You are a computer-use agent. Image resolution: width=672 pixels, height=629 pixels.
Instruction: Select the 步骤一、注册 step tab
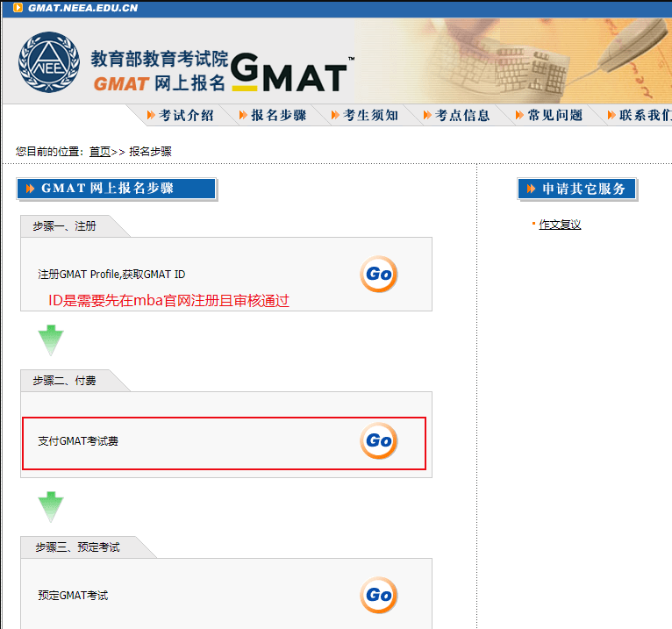click(65, 226)
